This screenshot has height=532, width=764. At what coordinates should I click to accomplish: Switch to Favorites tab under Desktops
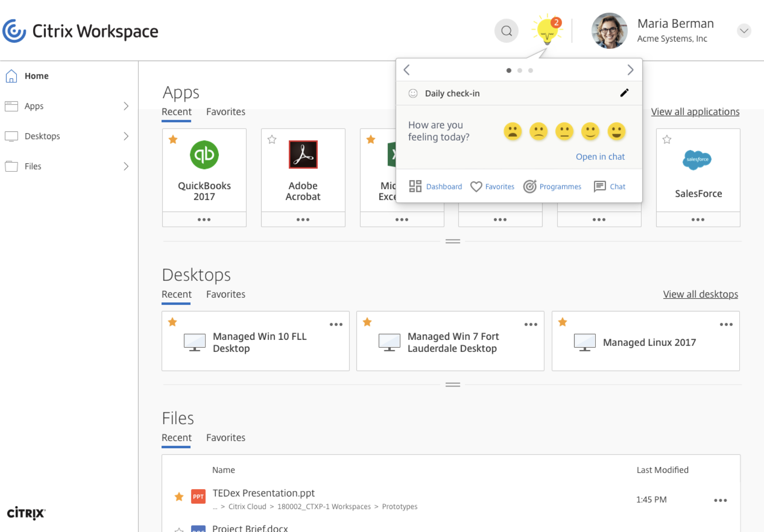226,294
